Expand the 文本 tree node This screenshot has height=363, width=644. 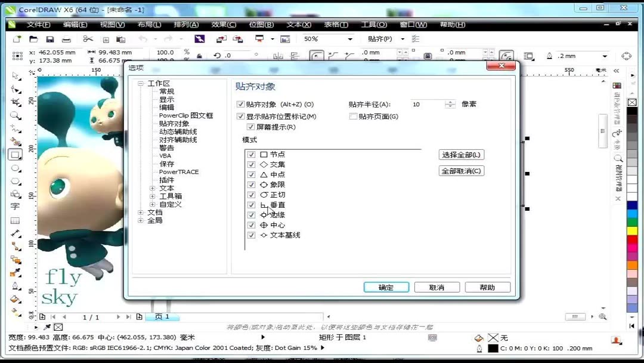click(x=152, y=187)
